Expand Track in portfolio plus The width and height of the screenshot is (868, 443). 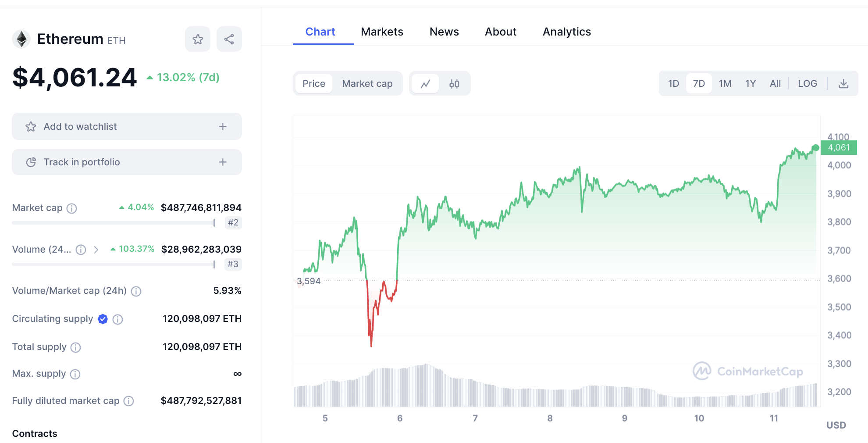point(223,162)
